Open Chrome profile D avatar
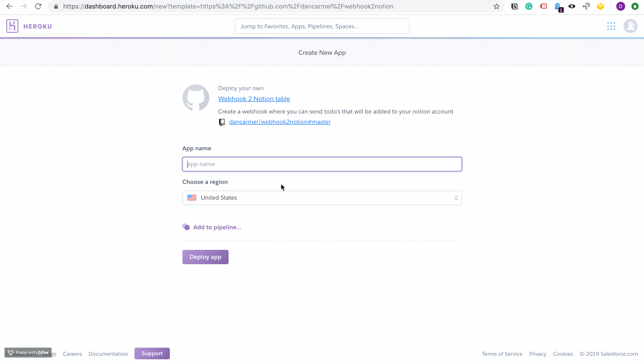The width and height of the screenshot is (644, 362). (x=620, y=7)
